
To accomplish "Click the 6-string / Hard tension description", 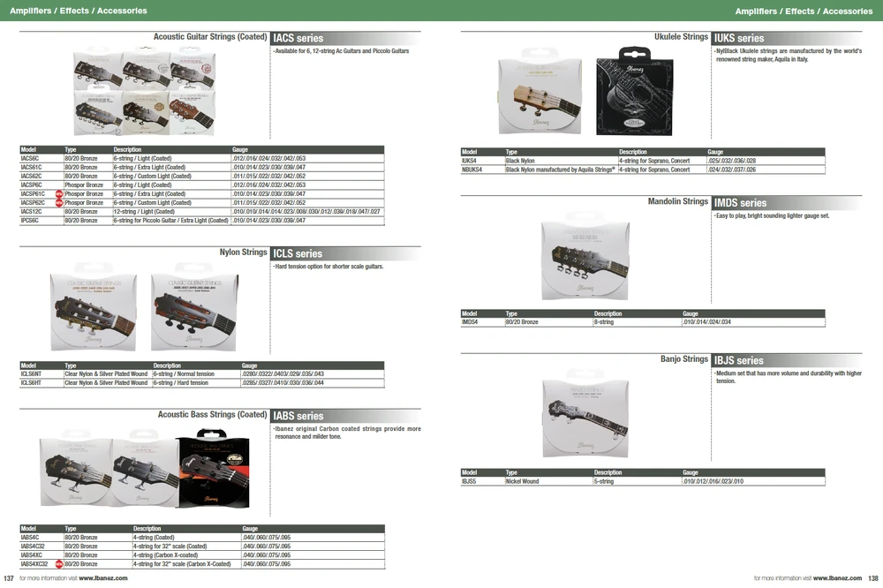I will tap(181, 383).
